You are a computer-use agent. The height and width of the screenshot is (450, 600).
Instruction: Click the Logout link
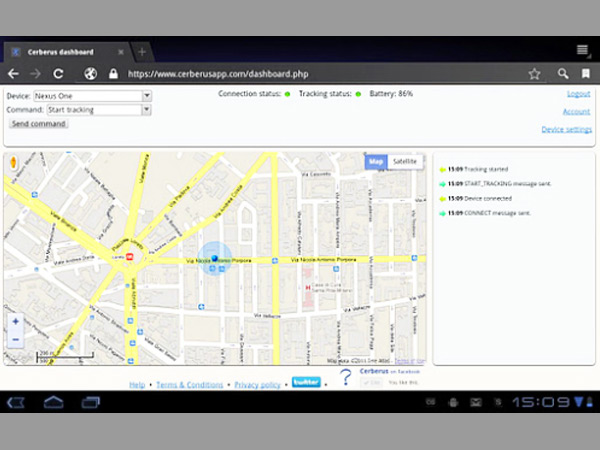click(578, 94)
